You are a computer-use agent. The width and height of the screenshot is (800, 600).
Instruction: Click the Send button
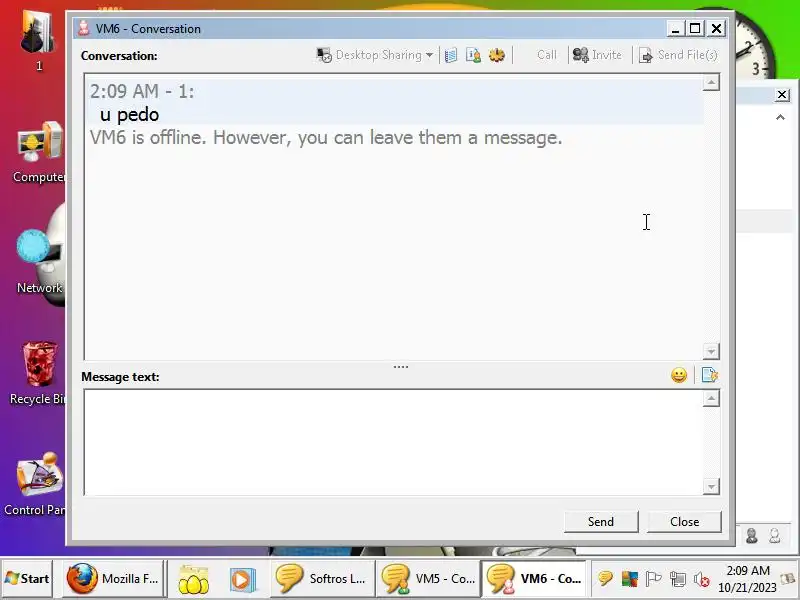[x=601, y=521]
